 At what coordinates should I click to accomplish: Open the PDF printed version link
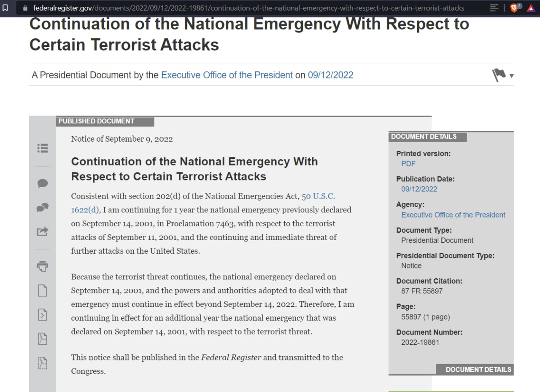point(408,164)
